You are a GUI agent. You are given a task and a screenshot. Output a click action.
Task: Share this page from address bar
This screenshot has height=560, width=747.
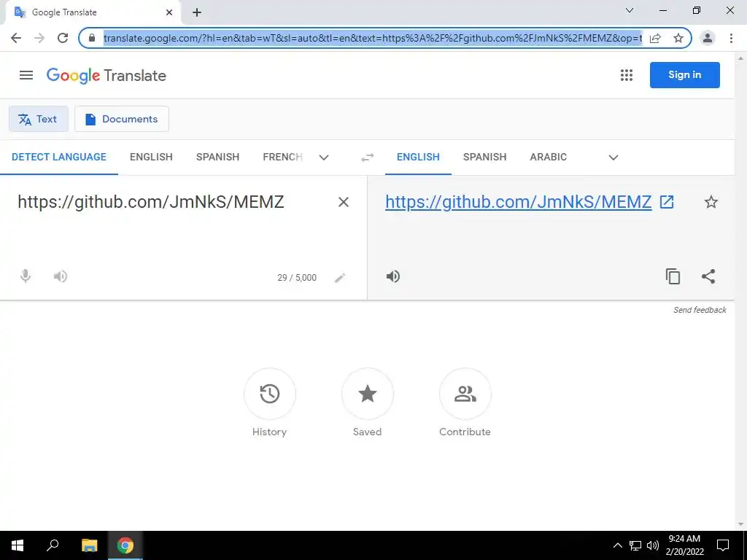pyautogui.click(x=655, y=38)
